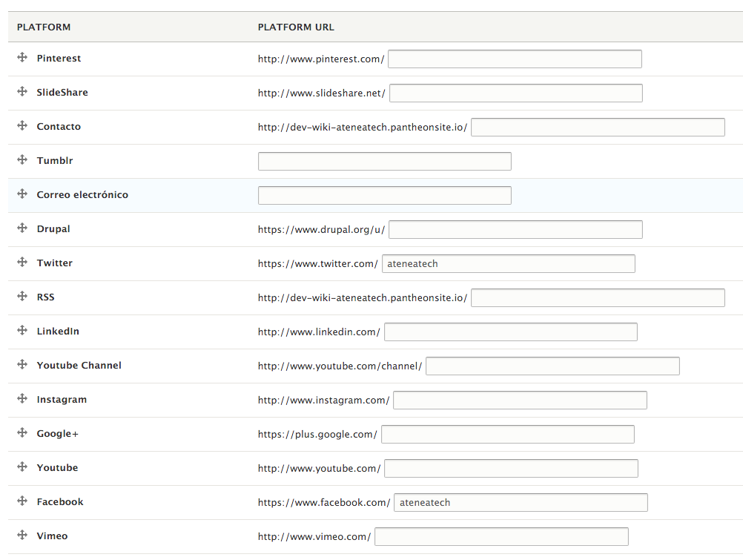743x560 pixels.
Task: Click the Drupal platform label
Action: click(x=53, y=228)
